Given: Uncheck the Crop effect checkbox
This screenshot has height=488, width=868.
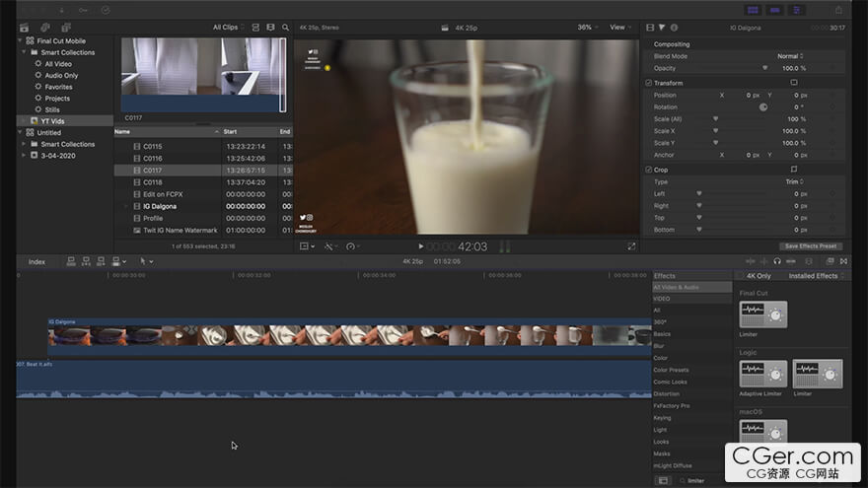Looking at the screenshot, I should coord(648,170).
